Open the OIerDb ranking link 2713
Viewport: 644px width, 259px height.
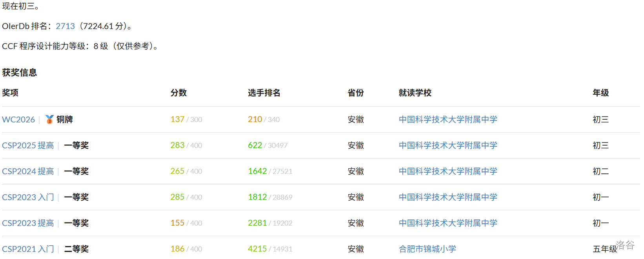(65, 26)
